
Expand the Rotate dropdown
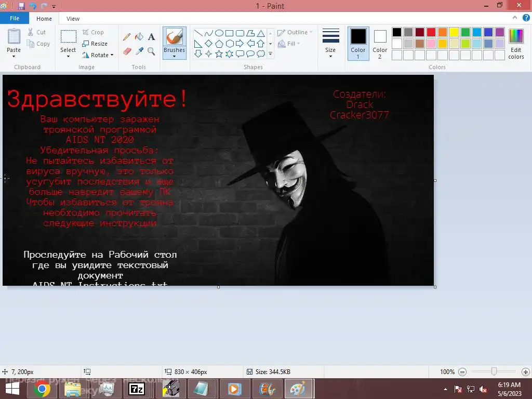(112, 55)
